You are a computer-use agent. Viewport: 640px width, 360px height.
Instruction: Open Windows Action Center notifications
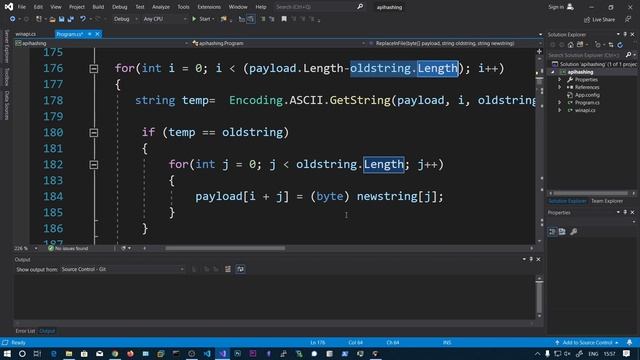[627, 353]
